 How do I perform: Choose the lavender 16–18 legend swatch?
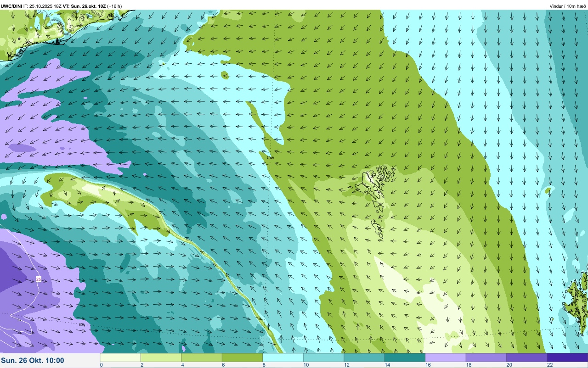click(446, 357)
